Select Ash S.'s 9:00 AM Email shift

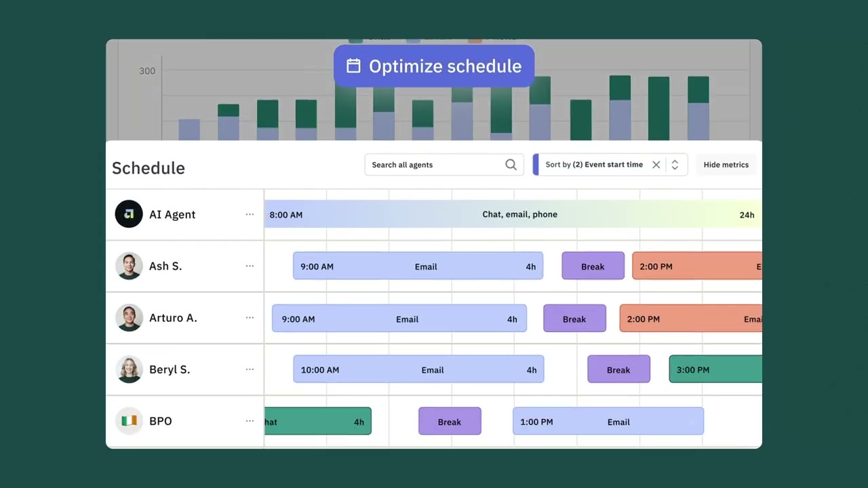pos(418,266)
